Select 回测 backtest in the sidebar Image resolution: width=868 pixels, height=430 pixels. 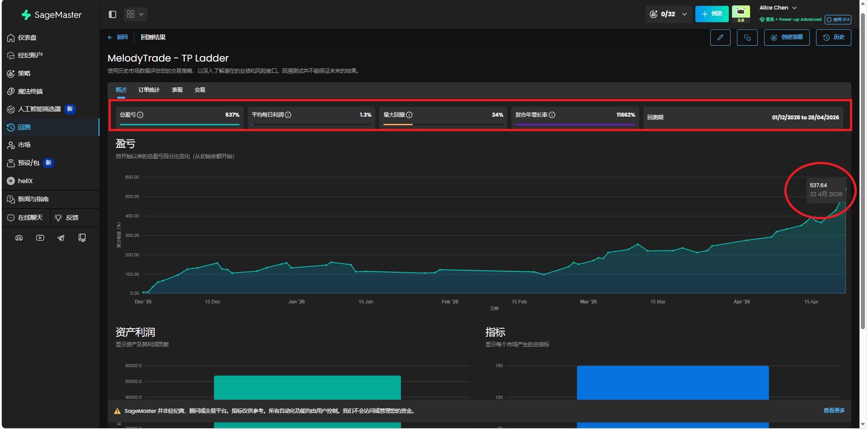click(50, 127)
